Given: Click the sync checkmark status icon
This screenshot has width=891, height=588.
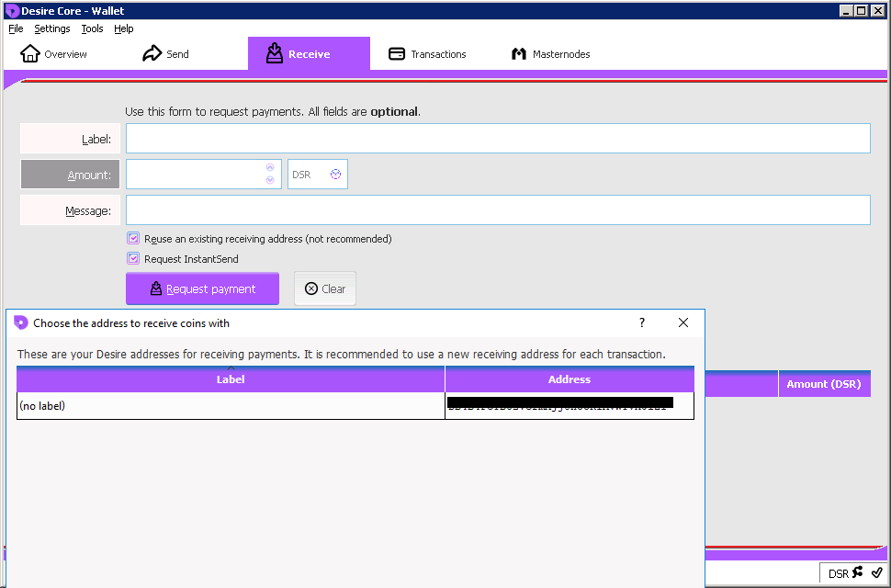Looking at the screenshot, I should pyautogui.click(x=877, y=572).
